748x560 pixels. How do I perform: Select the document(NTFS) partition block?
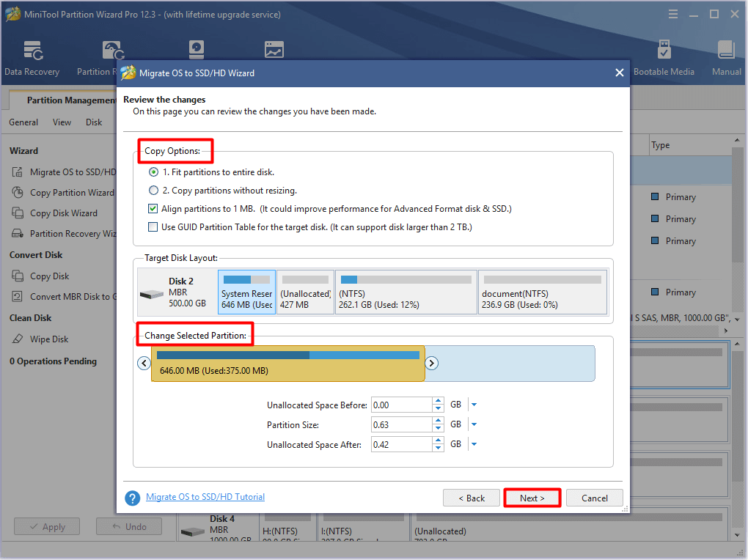(x=543, y=292)
